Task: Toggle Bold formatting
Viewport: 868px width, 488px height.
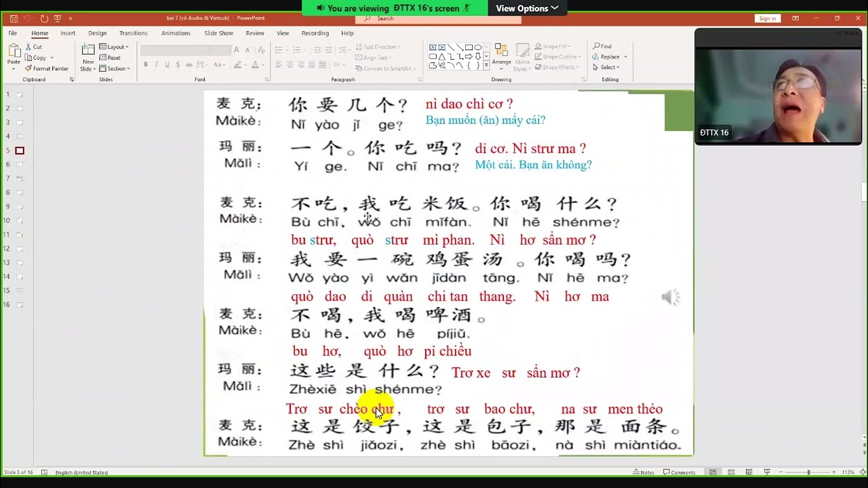Action: click(x=145, y=64)
